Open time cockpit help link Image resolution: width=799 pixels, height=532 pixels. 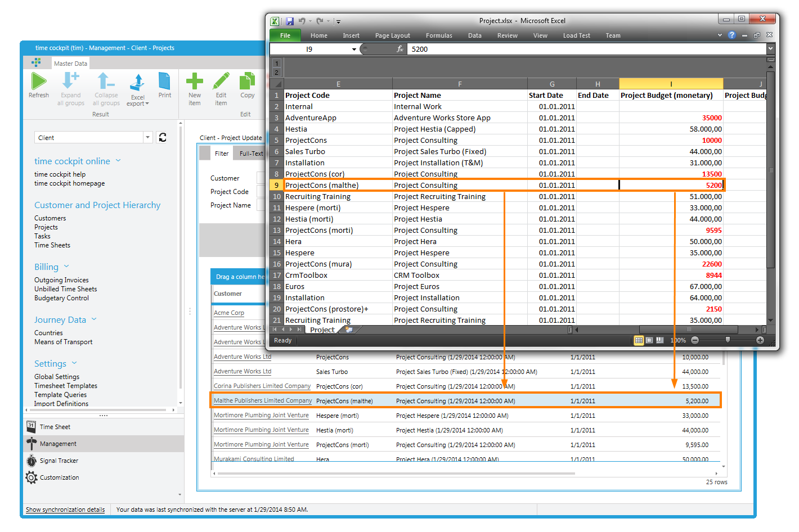60,174
